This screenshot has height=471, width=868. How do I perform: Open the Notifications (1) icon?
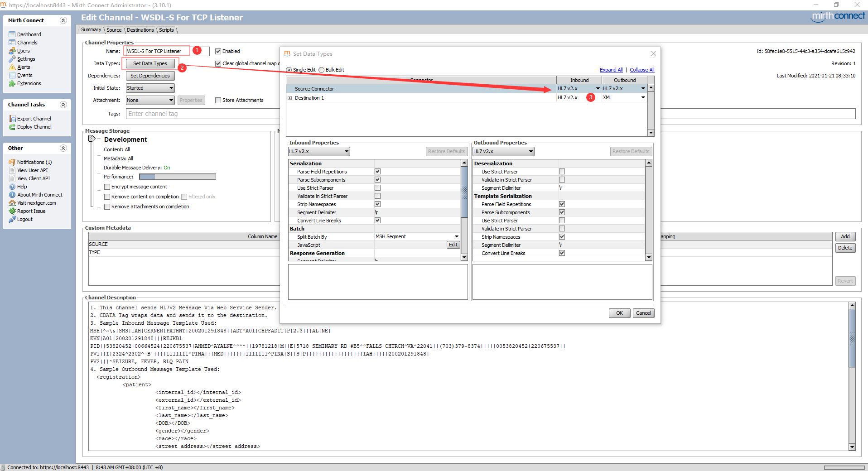pos(12,162)
